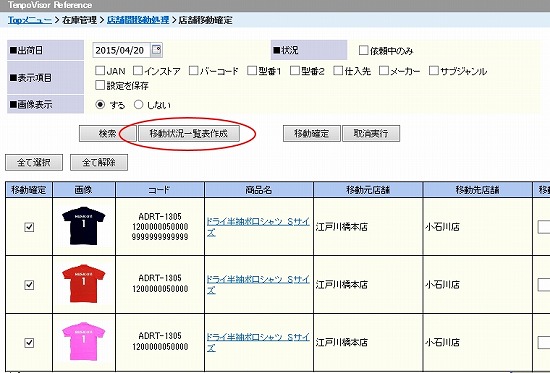This screenshot has height=373, width=550.
Task: Uncheck the move-confirm checkbox for the red shirt row
Action: [29, 285]
